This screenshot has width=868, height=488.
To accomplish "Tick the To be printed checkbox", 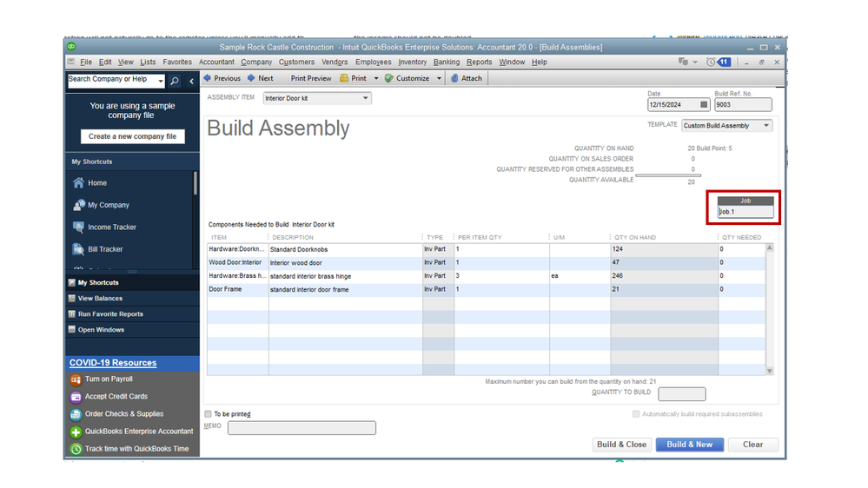I will coord(209,414).
